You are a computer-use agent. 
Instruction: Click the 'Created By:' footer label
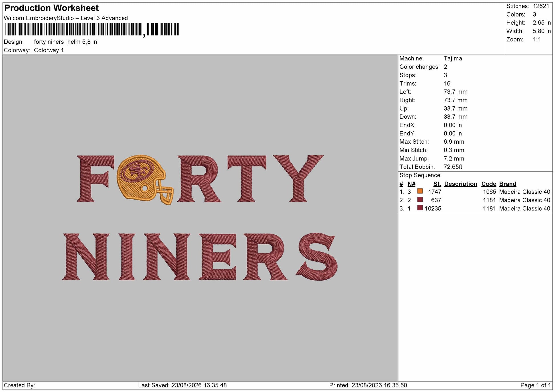coord(19,385)
